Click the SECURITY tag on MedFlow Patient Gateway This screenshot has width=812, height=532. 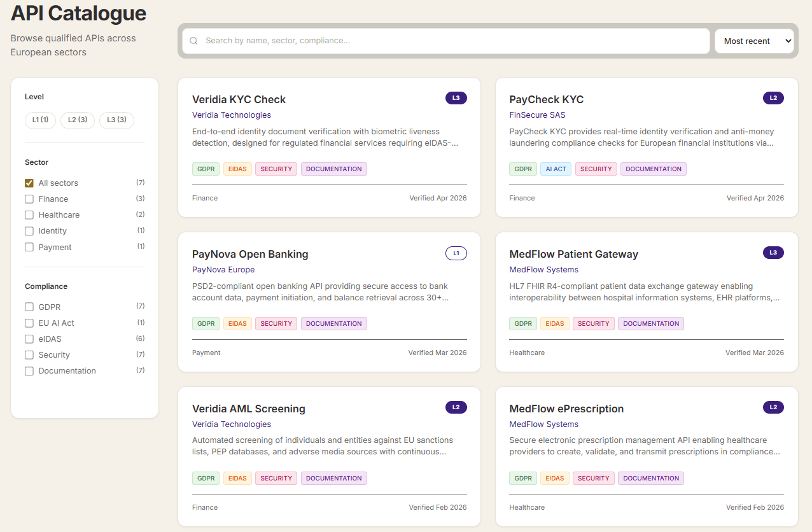tap(593, 323)
